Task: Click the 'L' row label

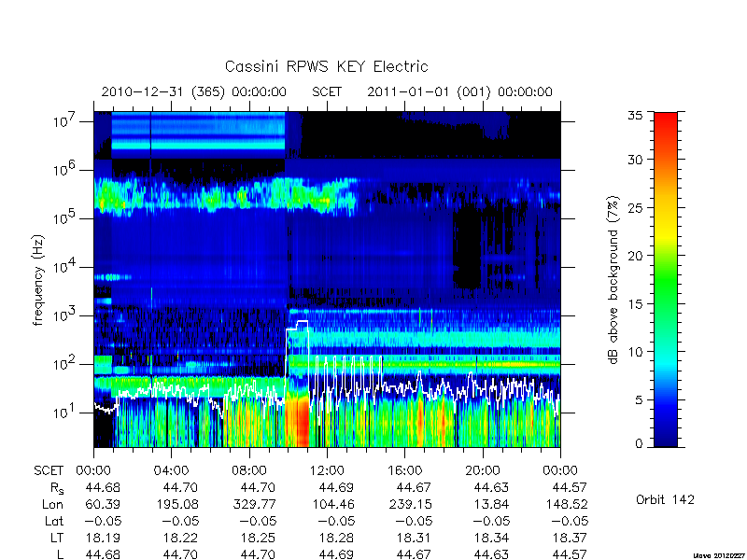Action: pos(60,554)
